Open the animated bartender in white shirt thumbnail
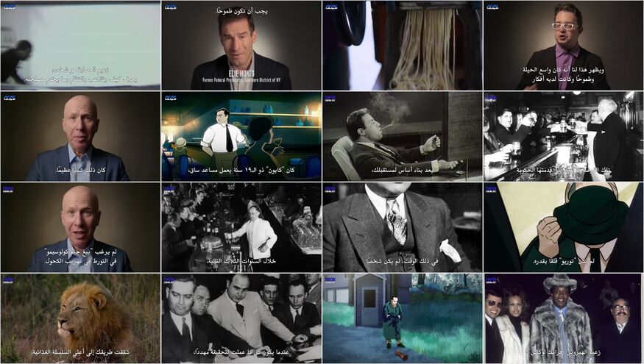Viewport: 644px width, 364px height. pos(241,136)
